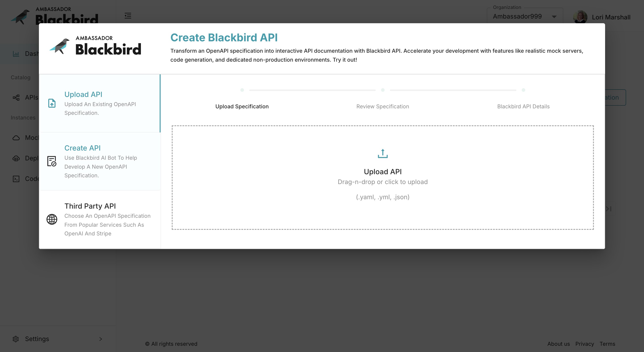Click the Dashboard chart icon in the sidebar
The image size is (644, 352).
click(16, 54)
